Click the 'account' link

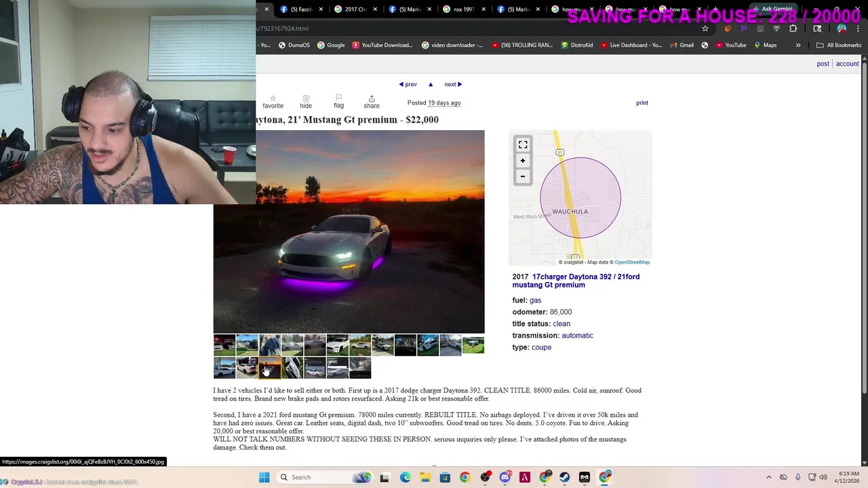tap(847, 64)
